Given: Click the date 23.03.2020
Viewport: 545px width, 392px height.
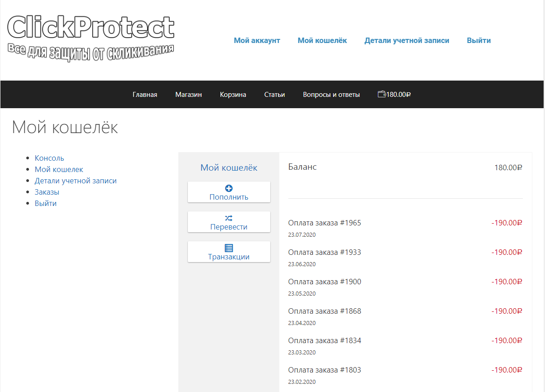Looking at the screenshot, I should (302, 353).
